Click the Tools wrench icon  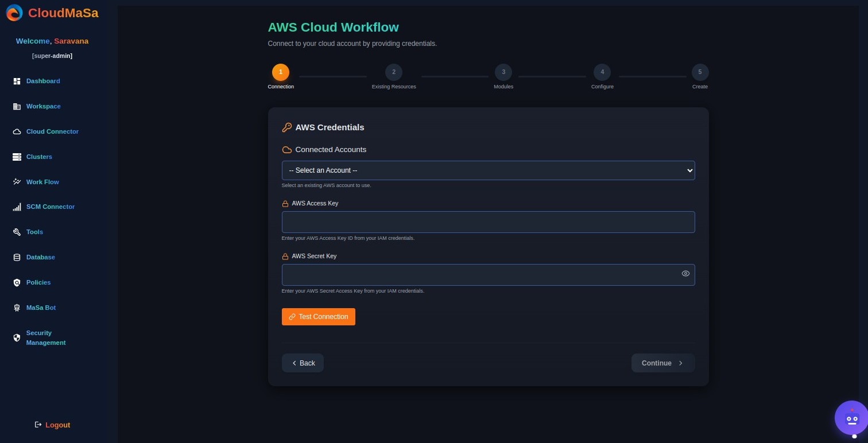tap(17, 232)
